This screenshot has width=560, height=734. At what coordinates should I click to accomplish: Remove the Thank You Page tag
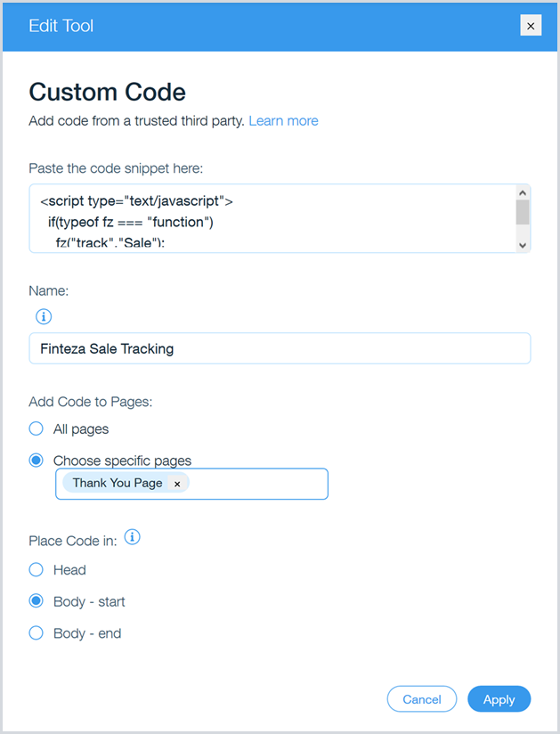177,483
